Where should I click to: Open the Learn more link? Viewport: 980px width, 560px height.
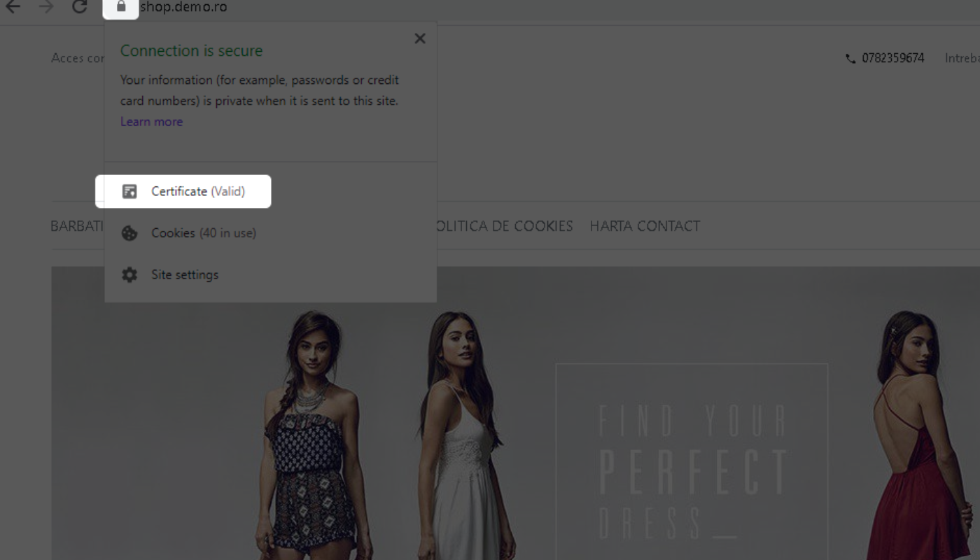pyautogui.click(x=151, y=122)
